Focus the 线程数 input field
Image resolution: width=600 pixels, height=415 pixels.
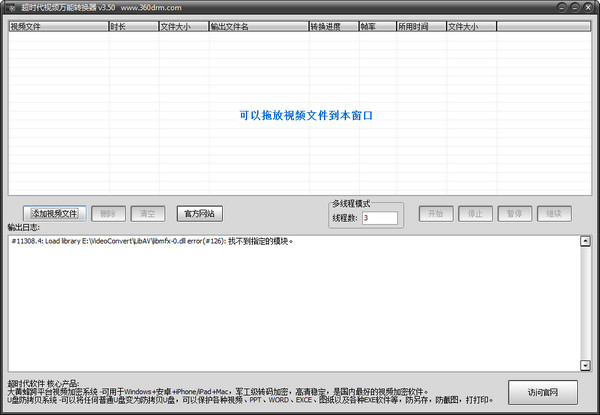379,218
